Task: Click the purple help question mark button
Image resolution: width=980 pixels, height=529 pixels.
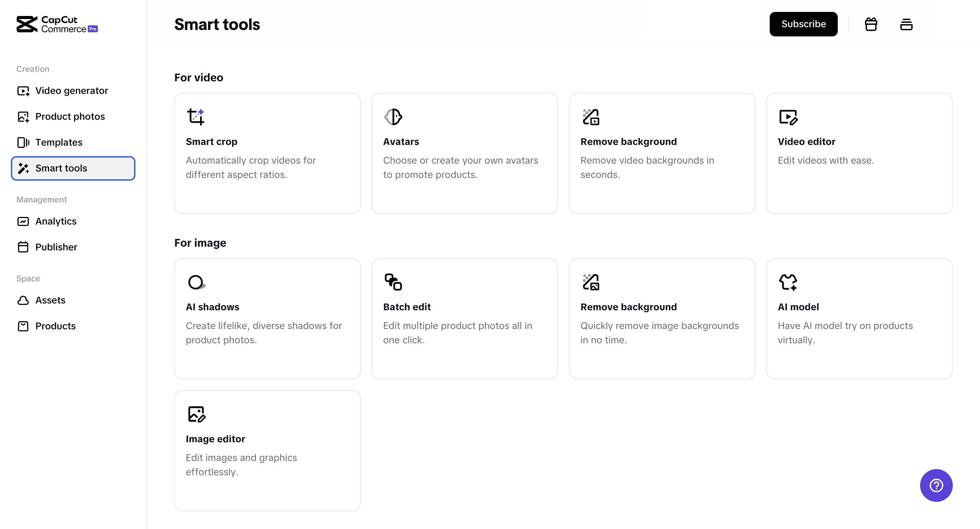Action: pyautogui.click(x=936, y=485)
